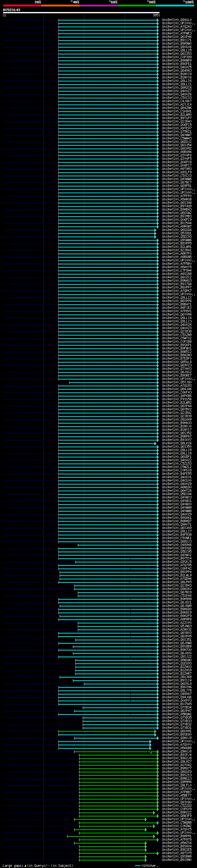
Task: Select hit label UniRef100_A2YU42
Action: [x=176, y=765]
